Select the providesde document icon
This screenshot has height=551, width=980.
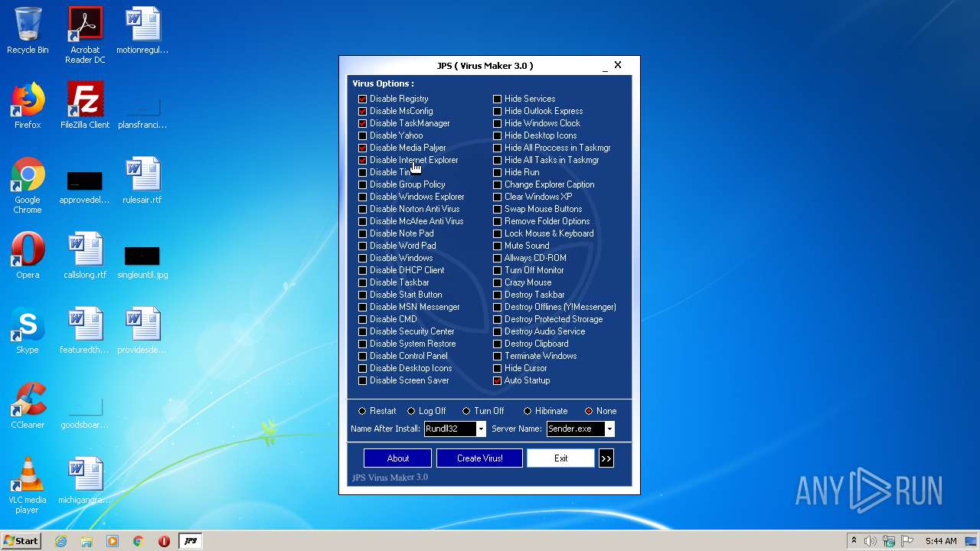(x=142, y=331)
